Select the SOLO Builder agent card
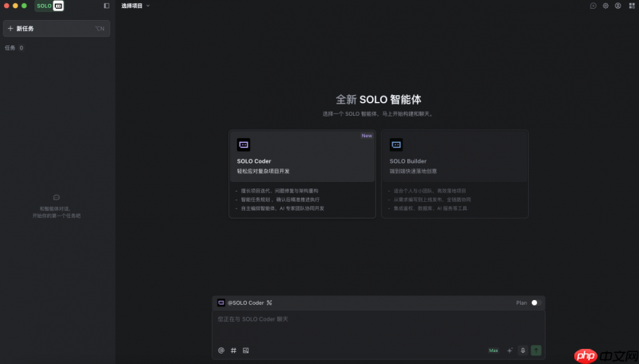 pyautogui.click(x=454, y=174)
